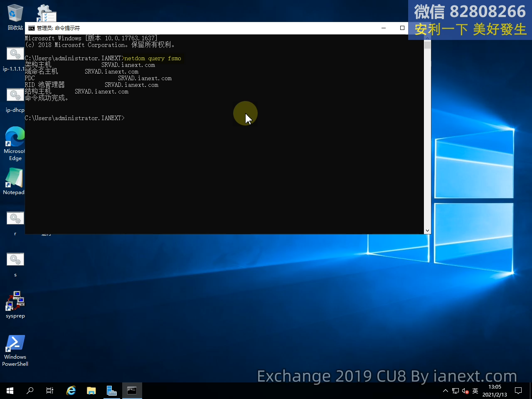Launch Internet Explorer from taskbar
The image size is (532, 399).
pyautogui.click(x=71, y=391)
